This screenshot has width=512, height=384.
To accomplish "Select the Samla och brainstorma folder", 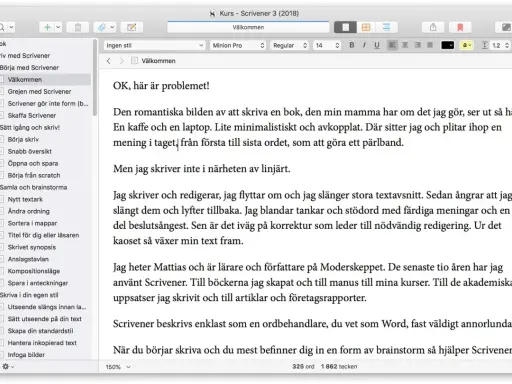I will [x=33, y=187].
